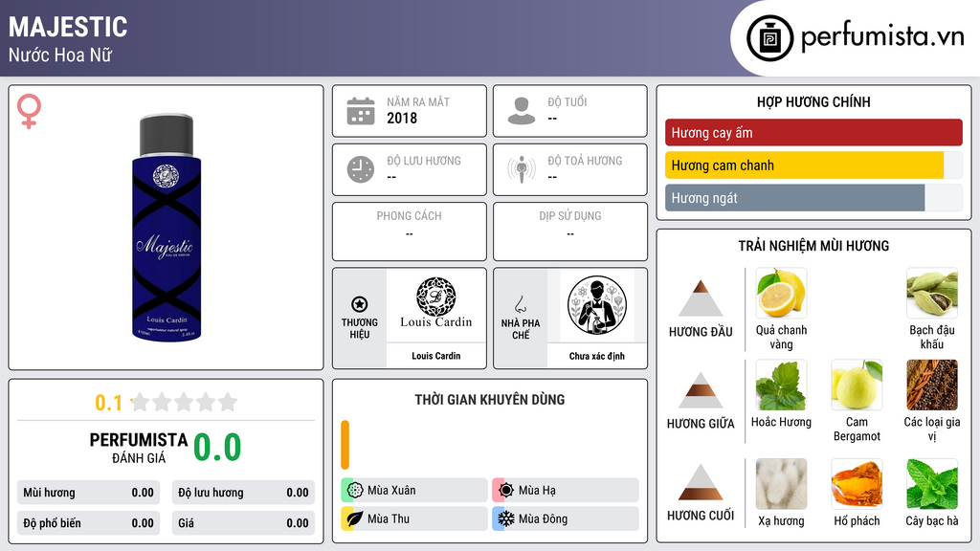
Task: Click the Độ lưu hương 0.00 score row
Action: [x=243, y=493]
